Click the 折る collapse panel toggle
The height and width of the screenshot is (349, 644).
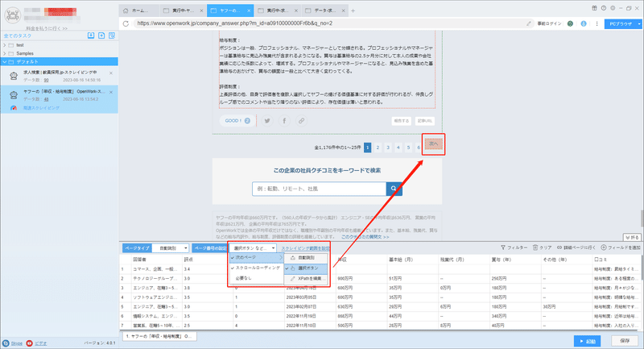pos(632,238)
